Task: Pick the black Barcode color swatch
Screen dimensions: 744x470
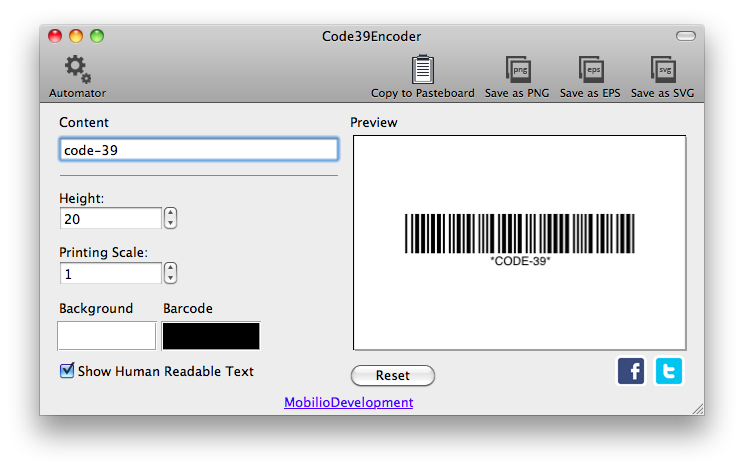Action: point(211,336)
